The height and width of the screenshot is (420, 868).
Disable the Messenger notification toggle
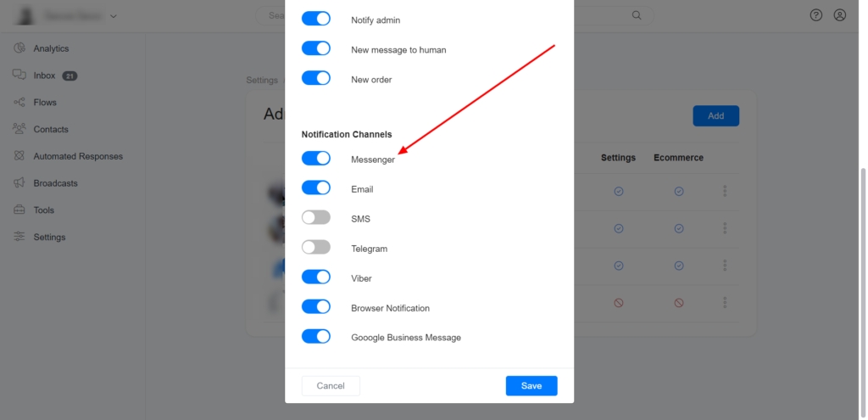point(316,159)
